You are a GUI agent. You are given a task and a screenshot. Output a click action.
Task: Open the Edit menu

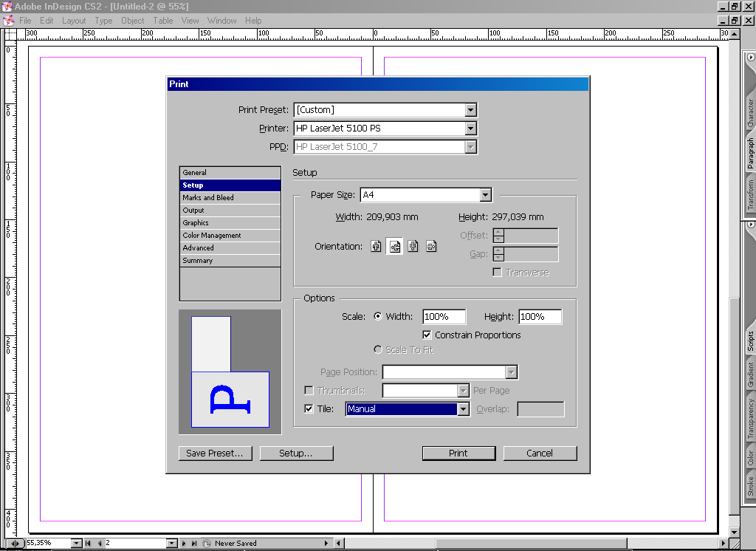click(x=47, y=21)
